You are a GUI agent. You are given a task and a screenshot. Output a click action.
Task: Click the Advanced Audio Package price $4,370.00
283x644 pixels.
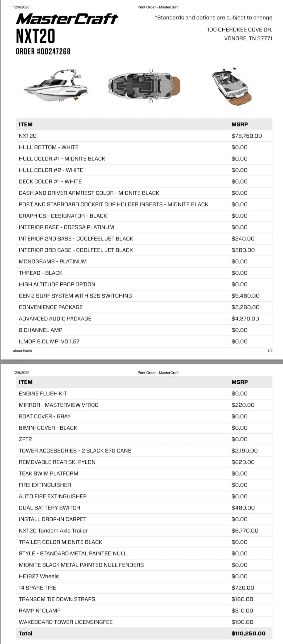[x=245, y=318]
